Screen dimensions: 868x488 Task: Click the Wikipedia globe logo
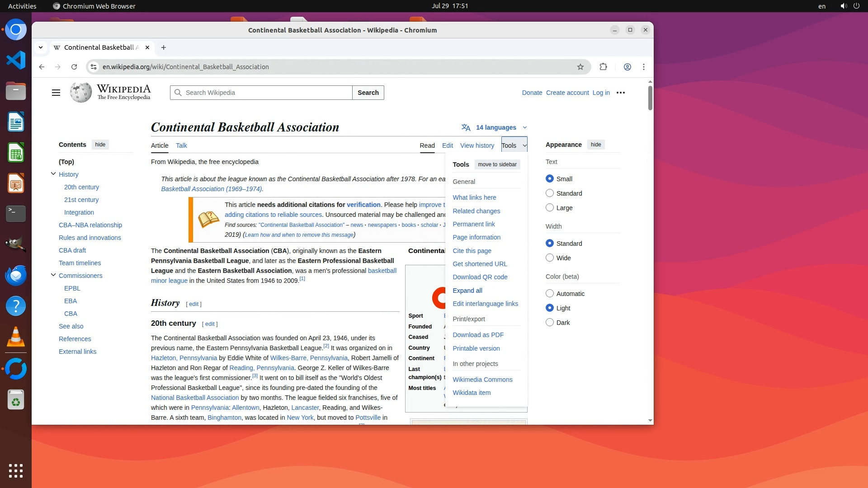coord(81,93)
